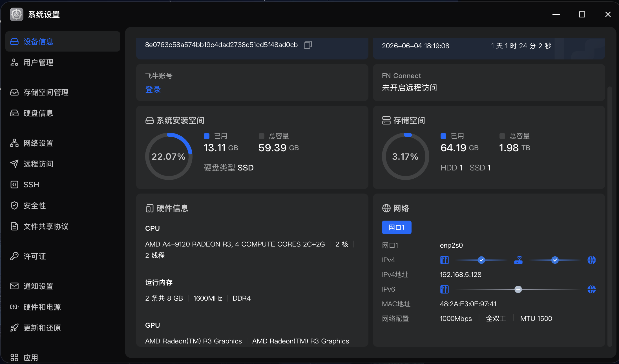This screenshot has height=364, width=619.
Task: Click the 更新和还原 rocket icon
Action: coord(14,328)
